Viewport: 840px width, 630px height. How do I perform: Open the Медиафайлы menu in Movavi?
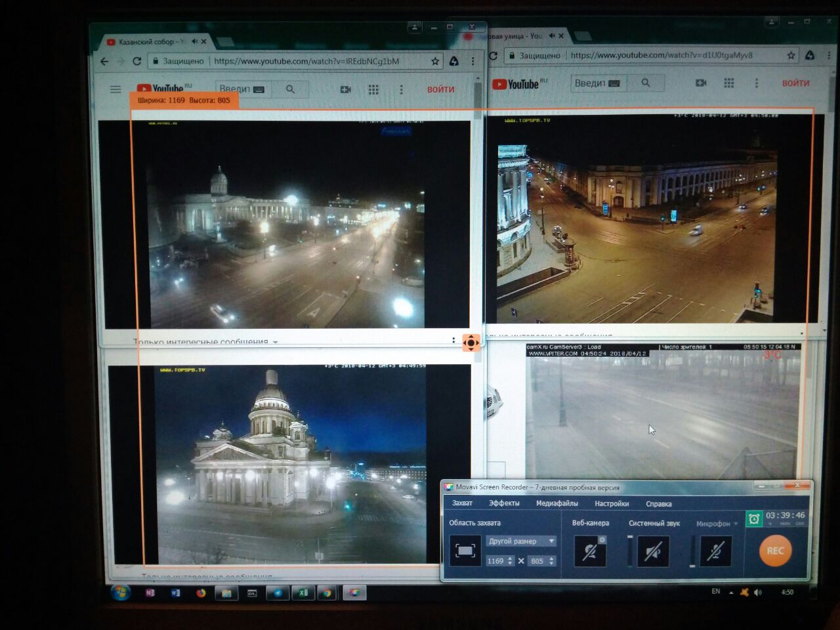(556, 503)
